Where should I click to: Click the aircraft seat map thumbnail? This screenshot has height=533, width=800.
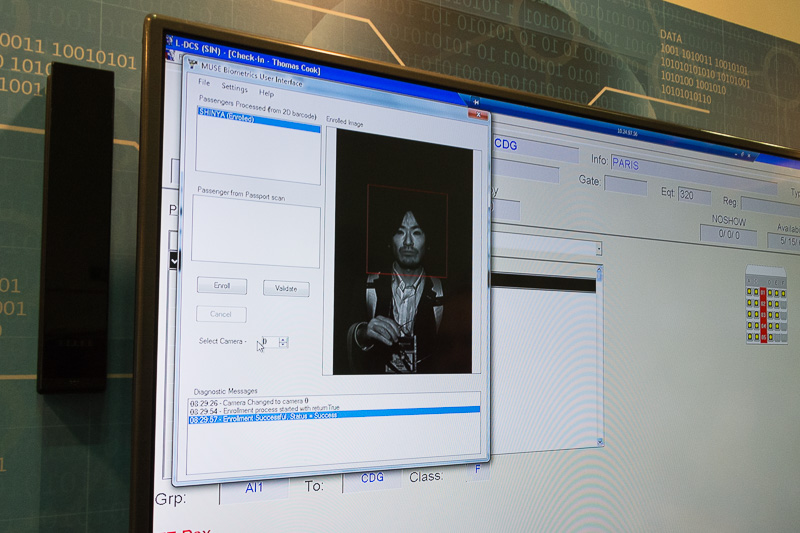(x=766, y=304)
